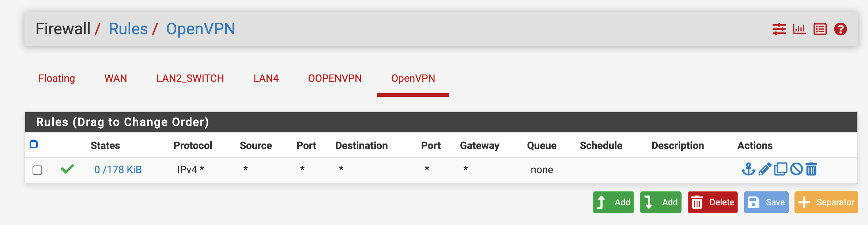Click the states summary bar-chart icon

800,29
